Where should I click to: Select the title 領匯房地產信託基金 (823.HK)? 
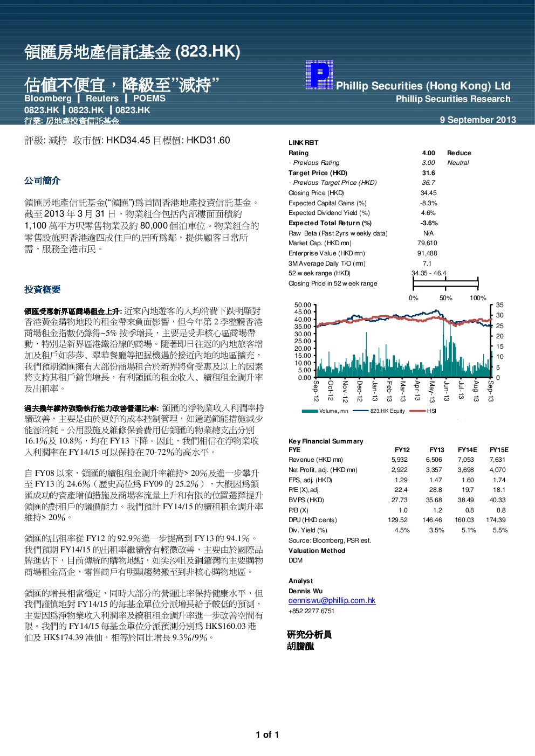pos(132,52)
